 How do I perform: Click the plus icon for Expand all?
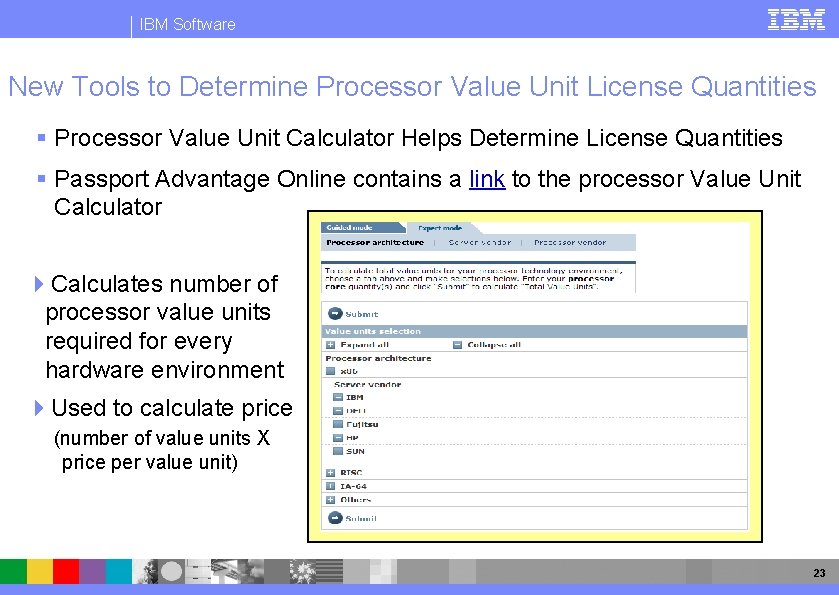click(x=331, y=345)
